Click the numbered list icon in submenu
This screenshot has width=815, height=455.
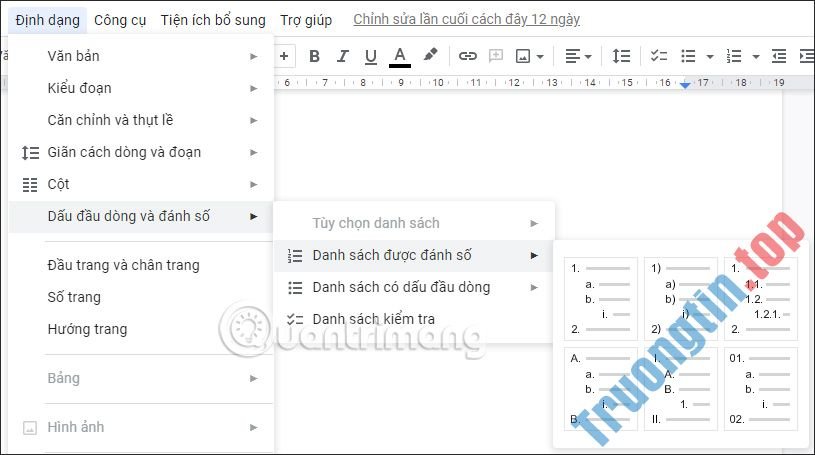(x=295, y=255)
